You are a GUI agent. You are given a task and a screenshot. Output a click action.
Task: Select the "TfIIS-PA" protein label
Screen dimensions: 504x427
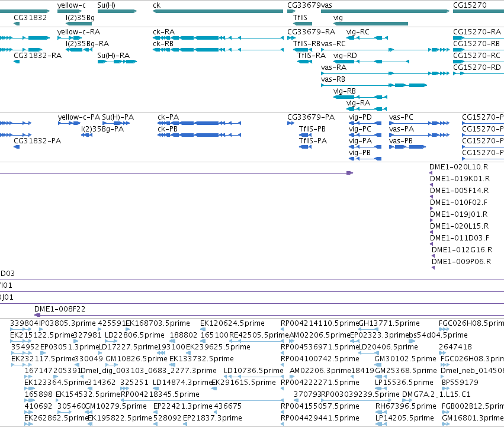(313, 141)
